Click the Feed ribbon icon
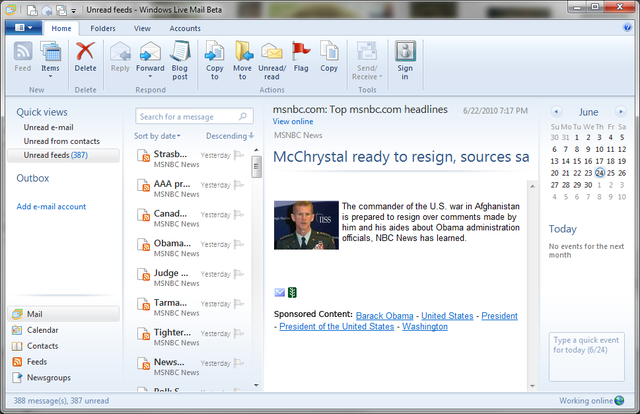The height and width of the screenshot is (414, 640). coord(23,51)
